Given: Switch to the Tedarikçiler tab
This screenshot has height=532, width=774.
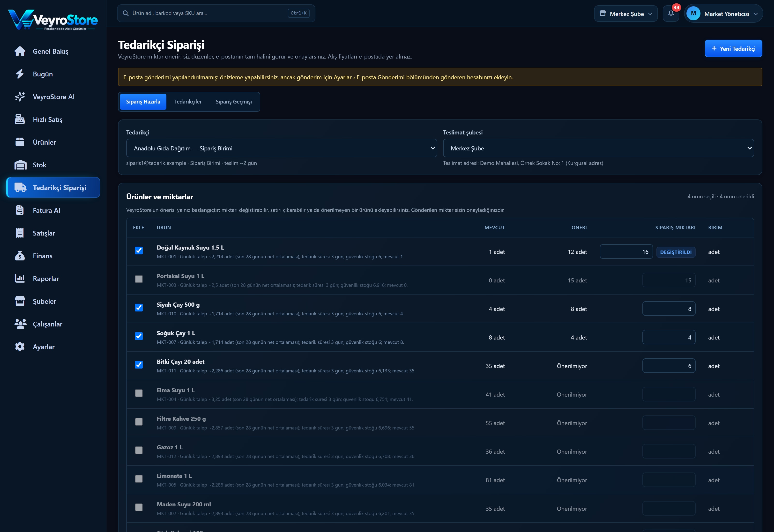Looking at the screenshot, I should click(x=188, y=102).
